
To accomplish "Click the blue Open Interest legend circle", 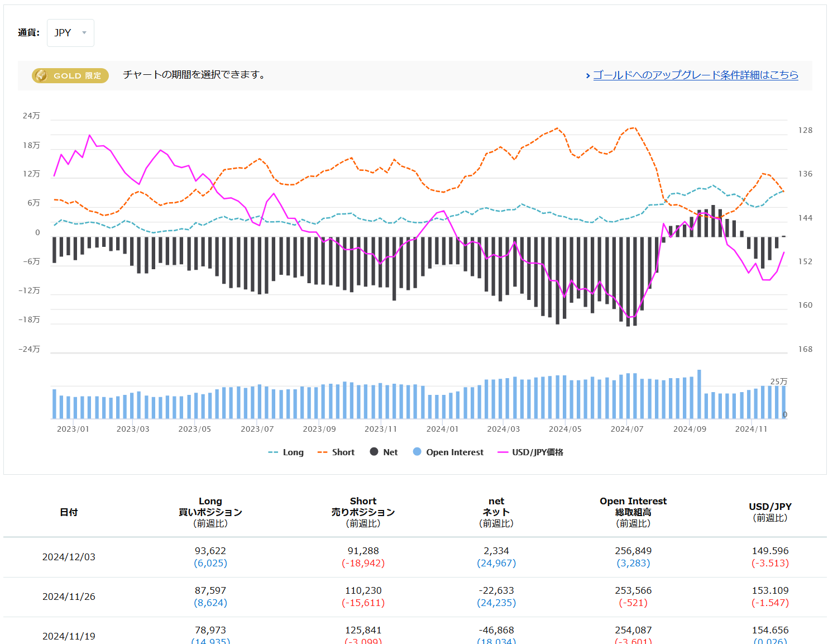I will [417, 452].
